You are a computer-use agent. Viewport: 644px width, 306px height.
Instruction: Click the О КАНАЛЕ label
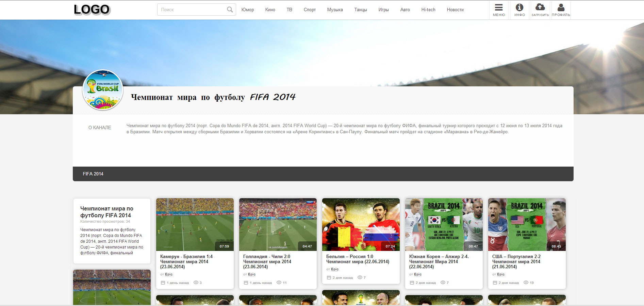click(100, 128)
